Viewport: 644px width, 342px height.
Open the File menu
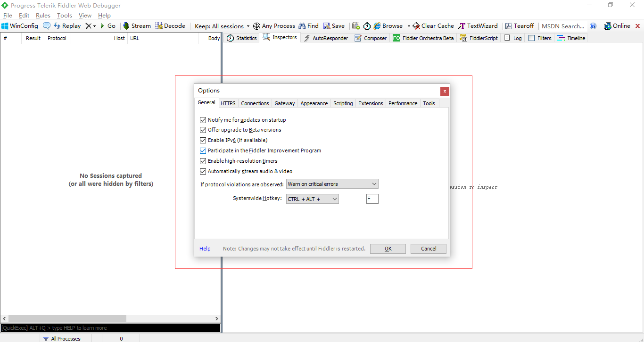pyautogui.click(x=8, y=16)
